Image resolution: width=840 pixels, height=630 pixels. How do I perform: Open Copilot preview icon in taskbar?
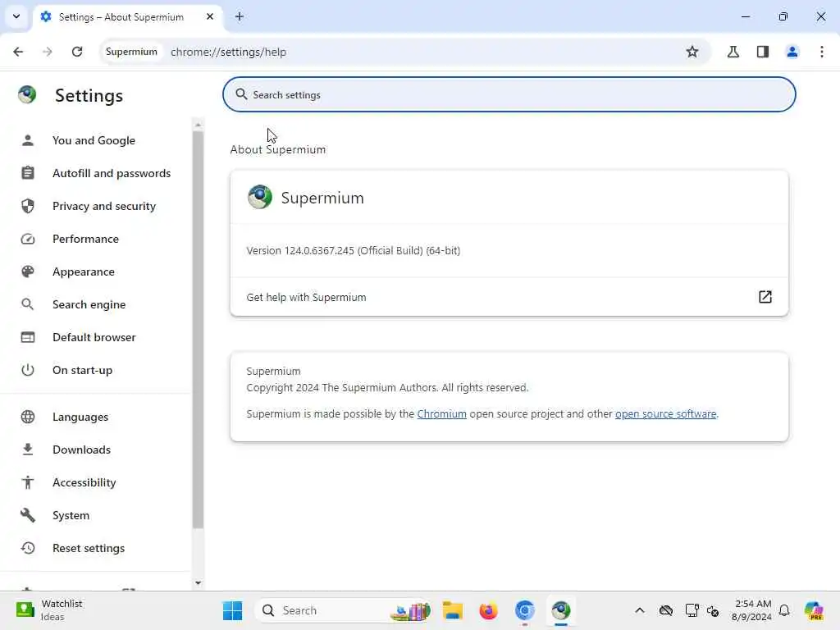pos(814,610)
